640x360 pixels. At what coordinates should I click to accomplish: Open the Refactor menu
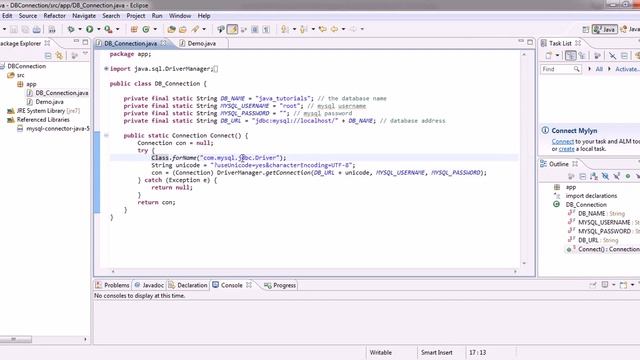point(54,16)
